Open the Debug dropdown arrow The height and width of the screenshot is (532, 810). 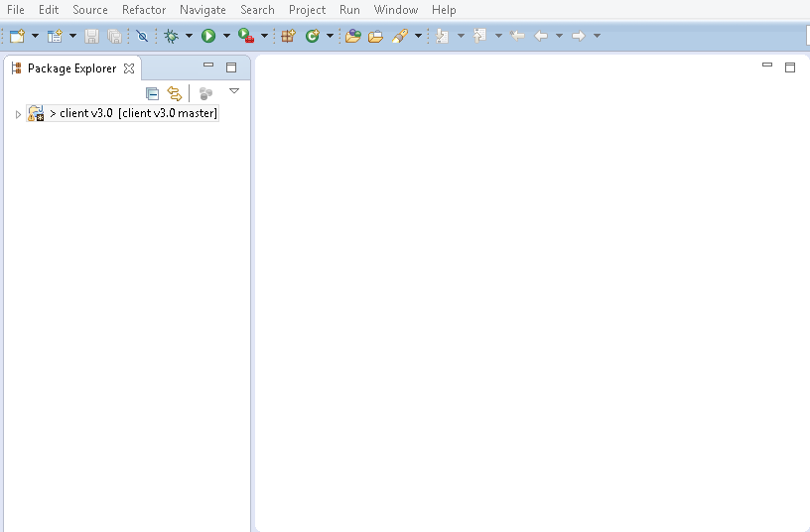189,36
